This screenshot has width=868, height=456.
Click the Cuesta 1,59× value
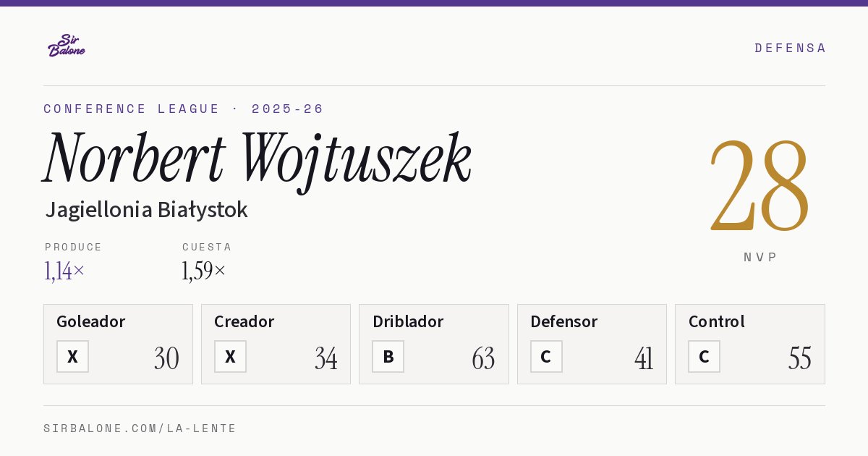[204, 271]
